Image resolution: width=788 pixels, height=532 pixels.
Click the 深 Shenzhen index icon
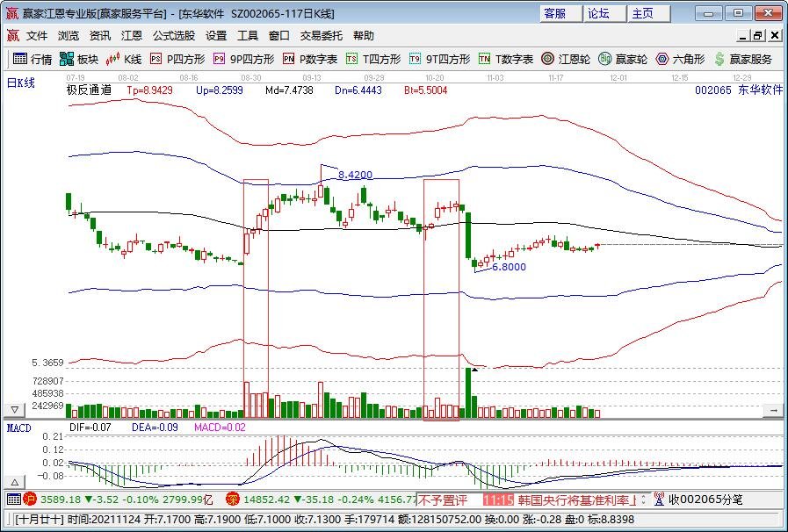pos(232,500)
